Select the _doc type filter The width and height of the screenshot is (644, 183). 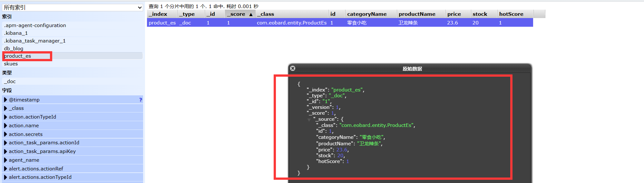[10, 82]
